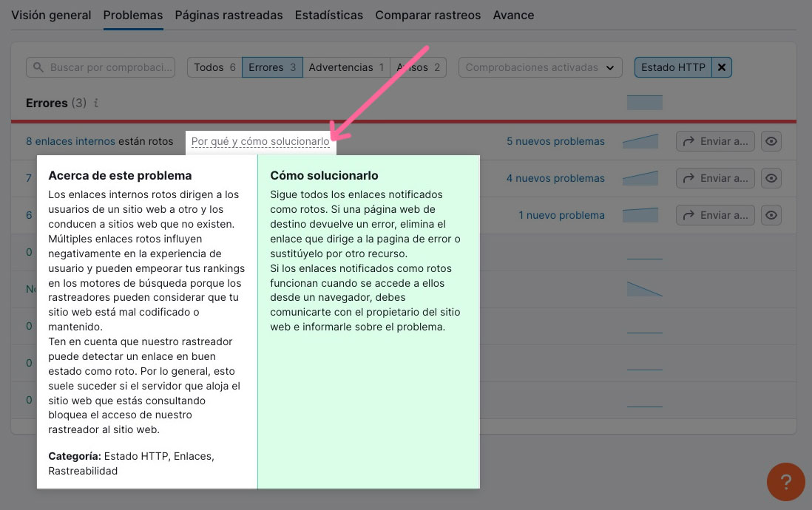Open the Comprobaciones activadas dropdown
The width and height of the screenshot is (812, 510).
(540, 67)
